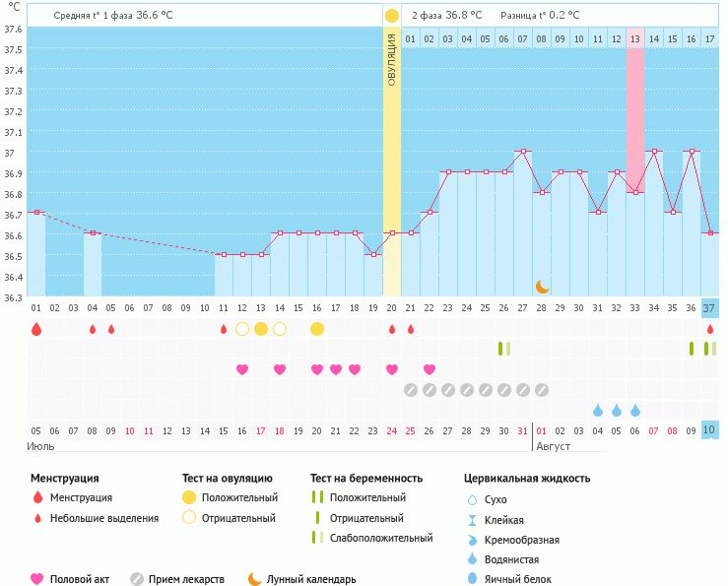Click the vertical ОВУЛЯЦИЯ column label

click(x=392, y=59)
